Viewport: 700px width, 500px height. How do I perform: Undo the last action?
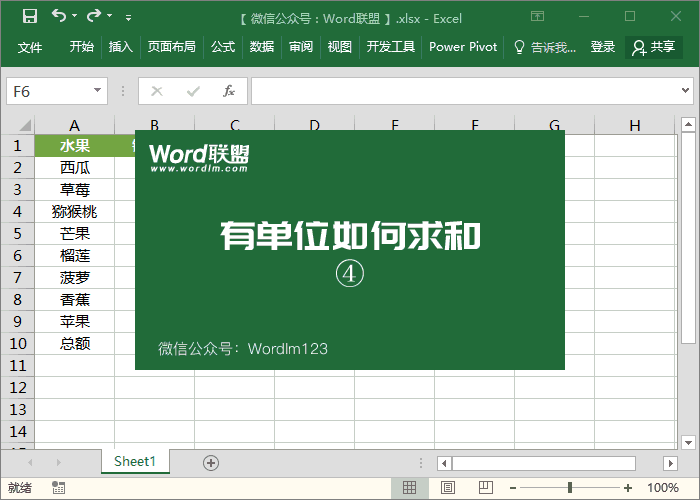pyautogui.click(x=58, y=17)
